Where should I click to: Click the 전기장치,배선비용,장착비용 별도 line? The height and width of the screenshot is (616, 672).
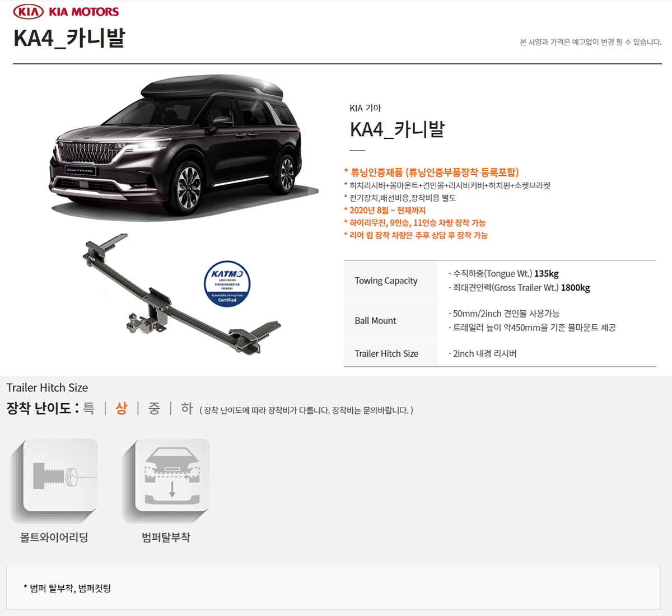click(400, 198)
